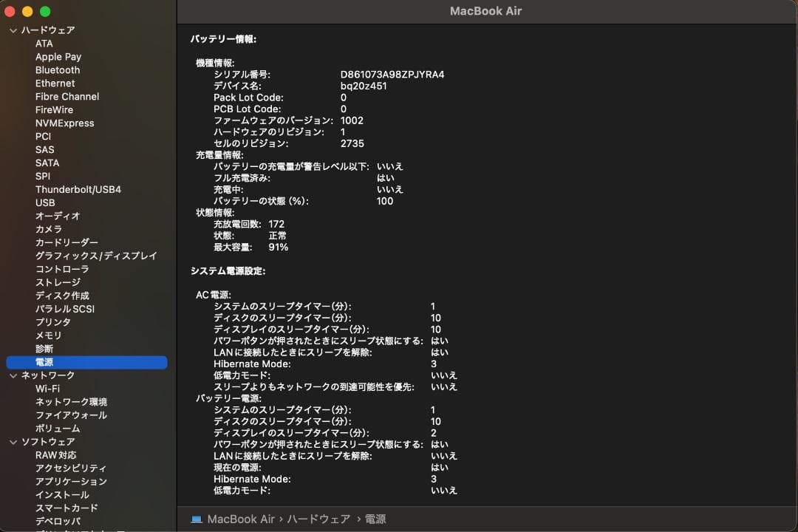
Task: Open グラフィックス/ディスプレイ section
Action: click(x=96, y=256)
